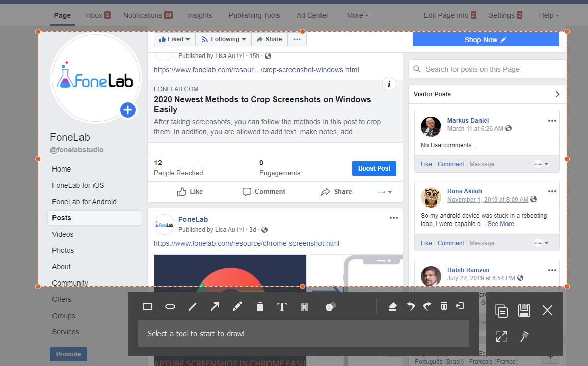Select the Line drawing tool
The height and width of the screenshot is (366, 588).
[193, 307]
